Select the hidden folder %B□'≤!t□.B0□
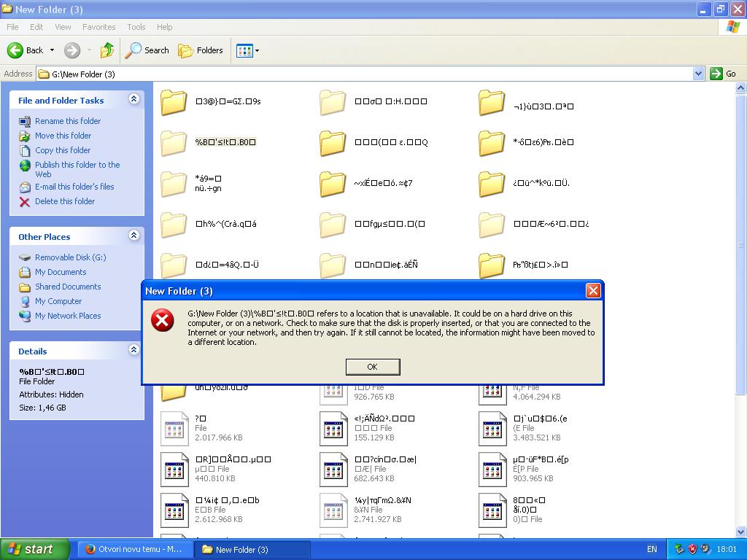Screen dimensions: 747x560 [174, 144]
